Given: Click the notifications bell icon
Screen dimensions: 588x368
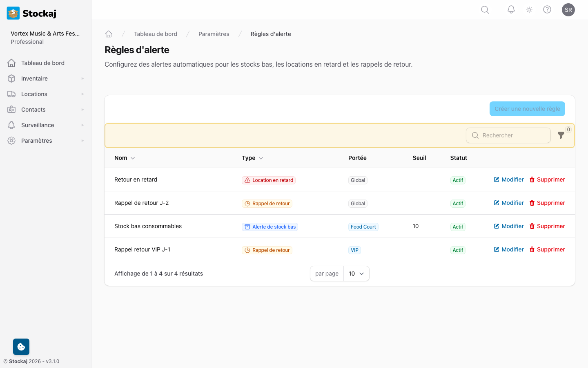Looking at the screenshot, I should [x=511, y=9].
